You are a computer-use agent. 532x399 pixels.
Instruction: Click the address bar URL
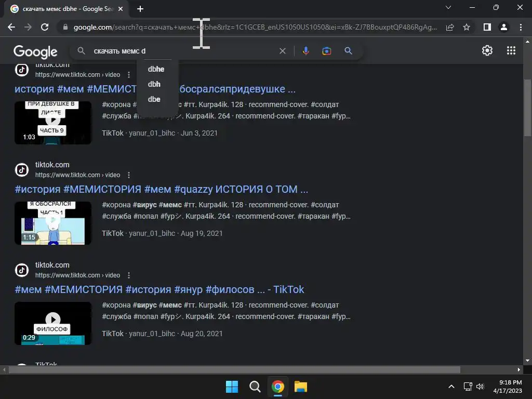click(255, 27)
